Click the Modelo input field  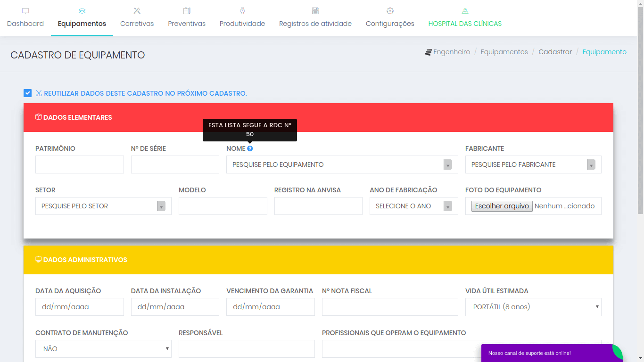(223, 206)
